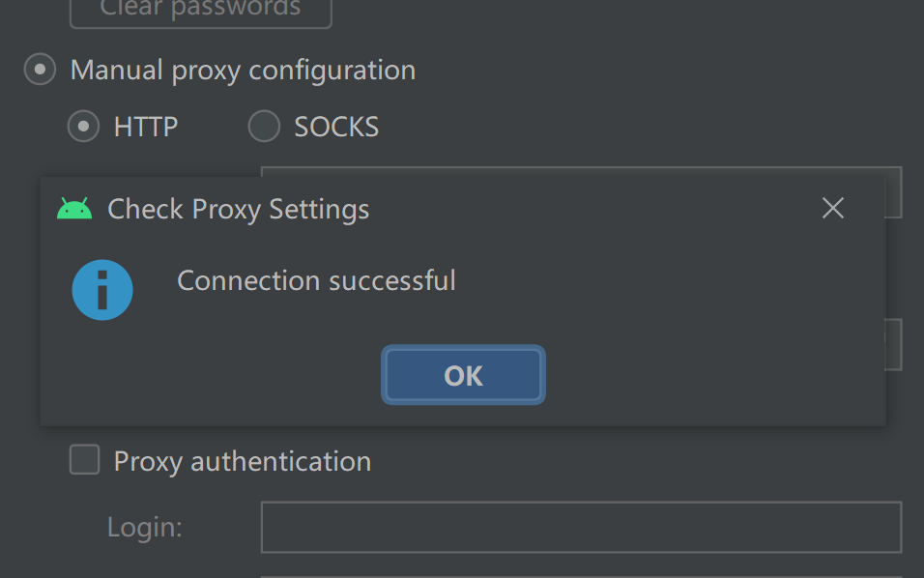Select the Manual proxy configuration radio button
924x578 pixels.
(40, 70)
